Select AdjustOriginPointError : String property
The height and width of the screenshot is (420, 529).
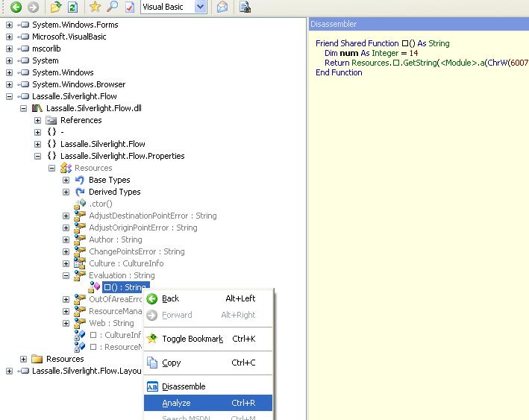point(143,228)
